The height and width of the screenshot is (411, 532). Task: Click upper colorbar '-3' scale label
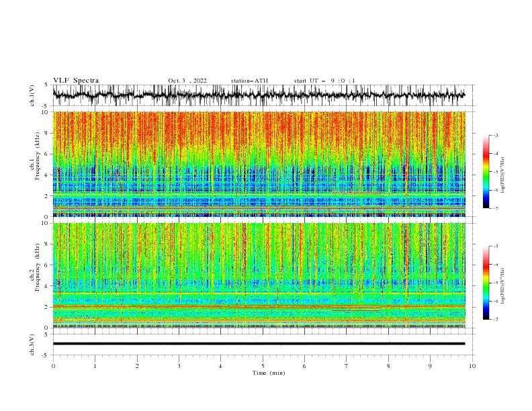point(495,135)
